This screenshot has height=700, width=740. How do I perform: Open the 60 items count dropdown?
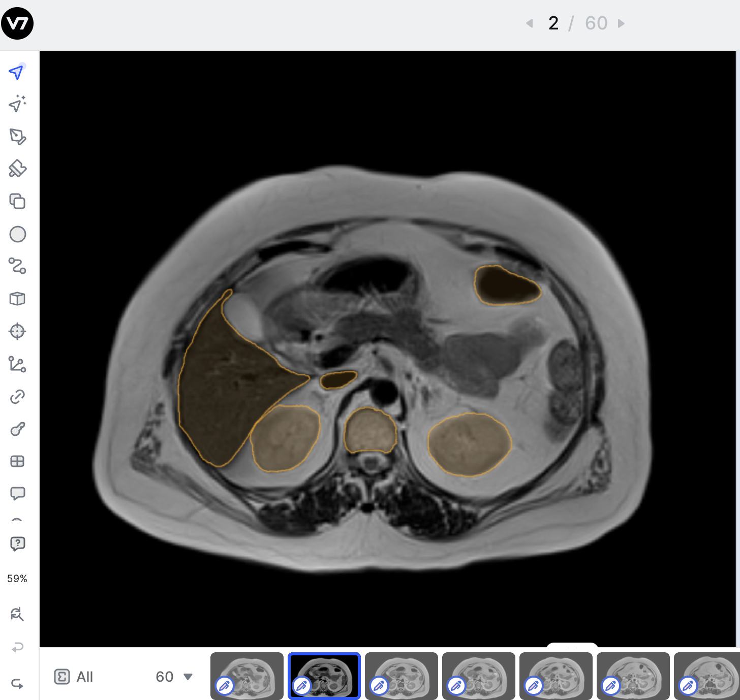click(x=174, y=677)
